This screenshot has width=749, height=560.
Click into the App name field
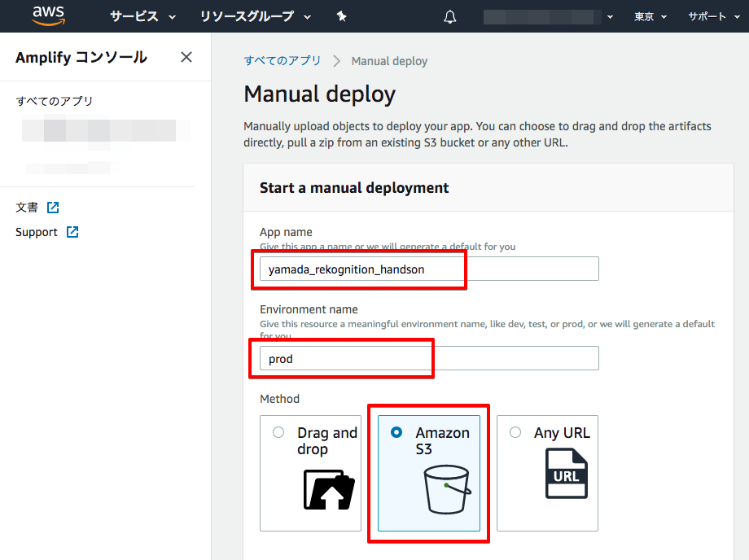coord(429,269)
